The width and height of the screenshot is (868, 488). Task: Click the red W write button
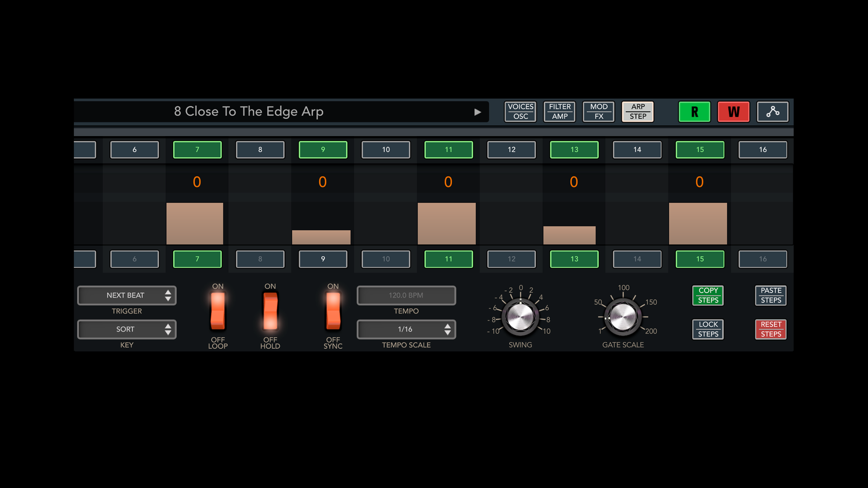tap(733, 112)
